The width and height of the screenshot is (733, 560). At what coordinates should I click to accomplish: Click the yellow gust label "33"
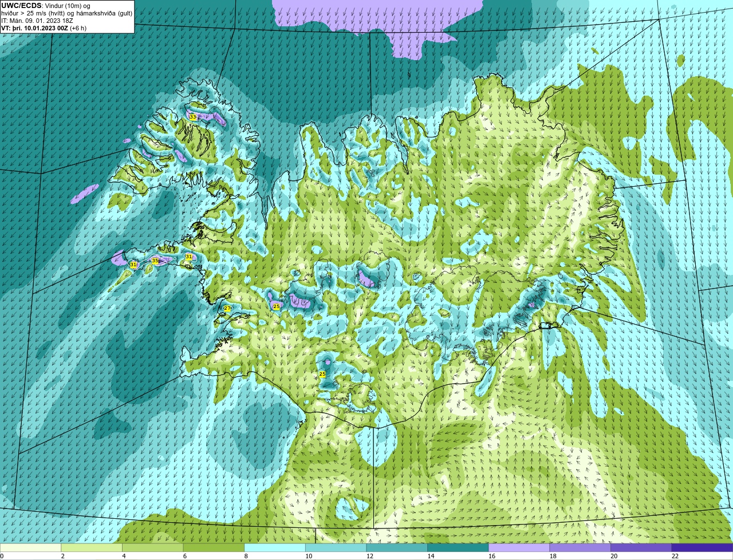pyautogui.click(x=192, y=117)
